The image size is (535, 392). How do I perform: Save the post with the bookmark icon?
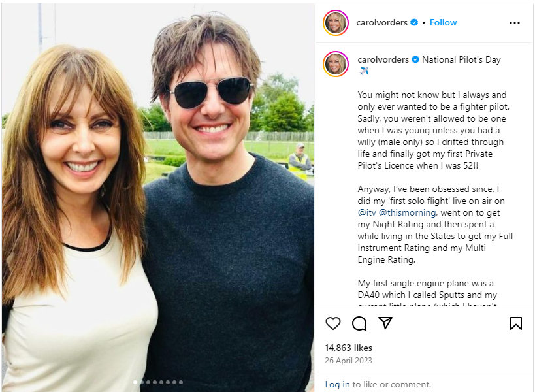515,323
